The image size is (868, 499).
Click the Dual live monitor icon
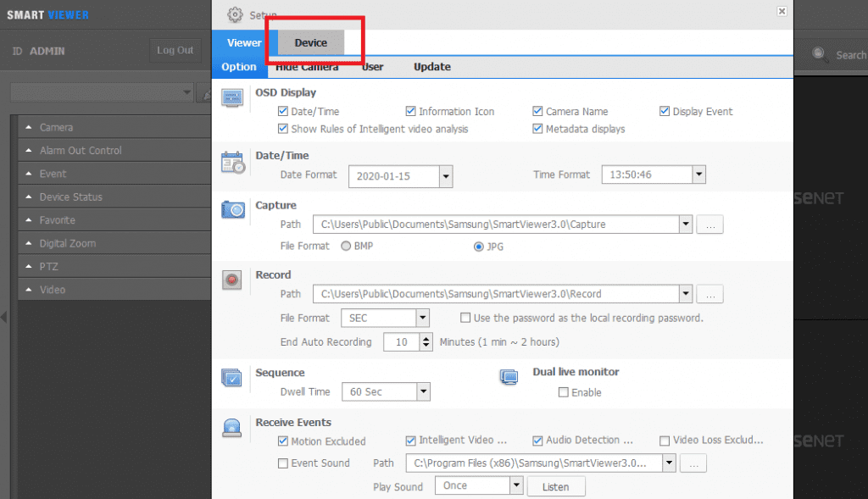click(x=509, y=378)
